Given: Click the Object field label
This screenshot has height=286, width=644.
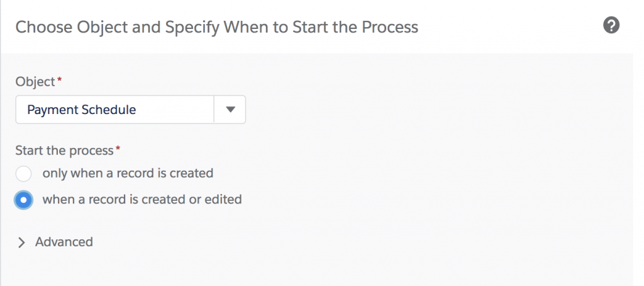Looking at the screenshot, I should (x=35, y=82).
